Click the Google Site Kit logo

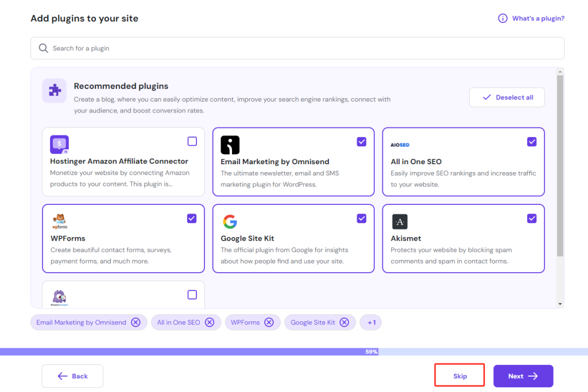[230, 222]
